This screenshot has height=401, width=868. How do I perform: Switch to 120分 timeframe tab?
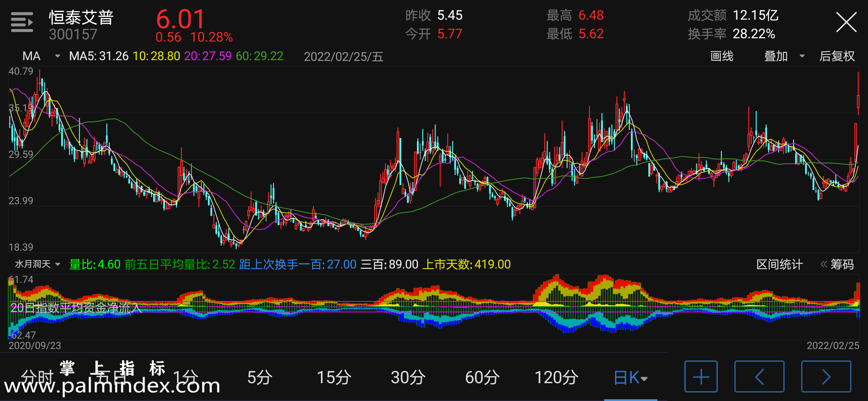point(556,377)
